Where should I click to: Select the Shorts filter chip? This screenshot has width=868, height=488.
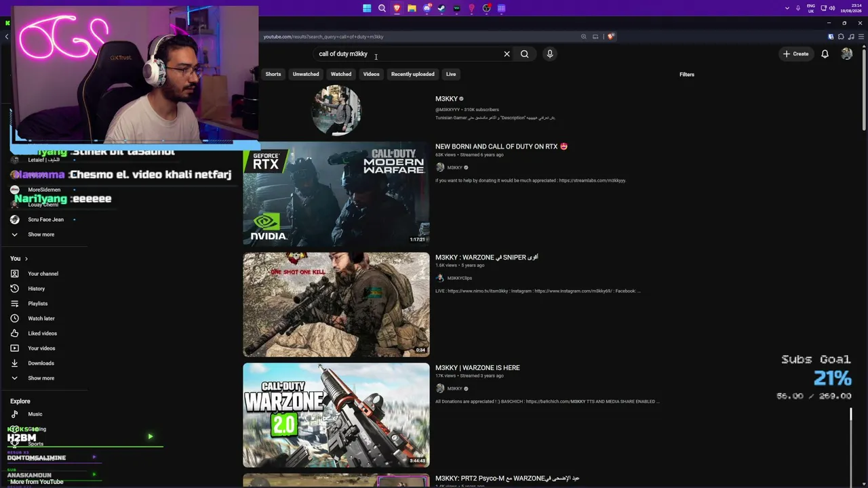point(273,74)
